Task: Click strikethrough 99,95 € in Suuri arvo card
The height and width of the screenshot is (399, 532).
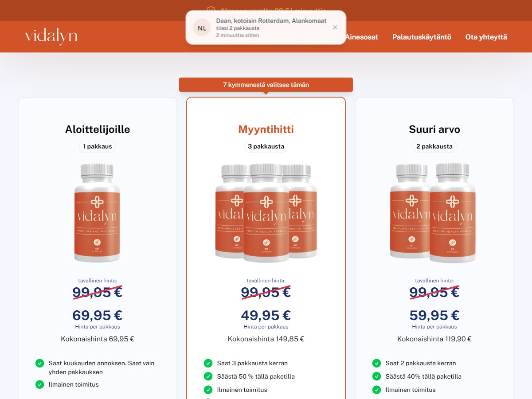Action: pyautogui.click(x=434, y=292)
